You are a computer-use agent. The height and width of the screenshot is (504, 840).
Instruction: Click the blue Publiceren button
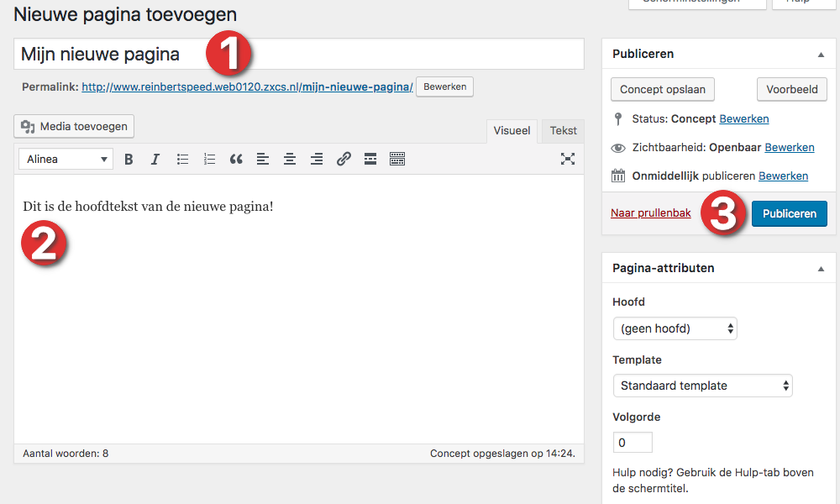point(789,213)
